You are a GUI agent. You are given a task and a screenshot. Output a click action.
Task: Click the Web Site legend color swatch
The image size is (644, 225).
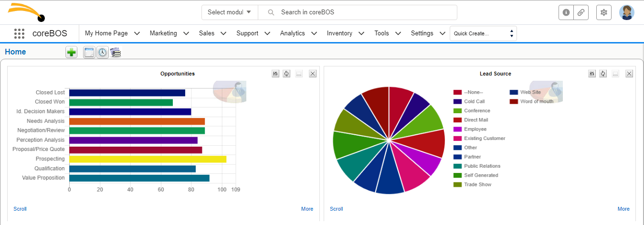(x=514, y=92)
